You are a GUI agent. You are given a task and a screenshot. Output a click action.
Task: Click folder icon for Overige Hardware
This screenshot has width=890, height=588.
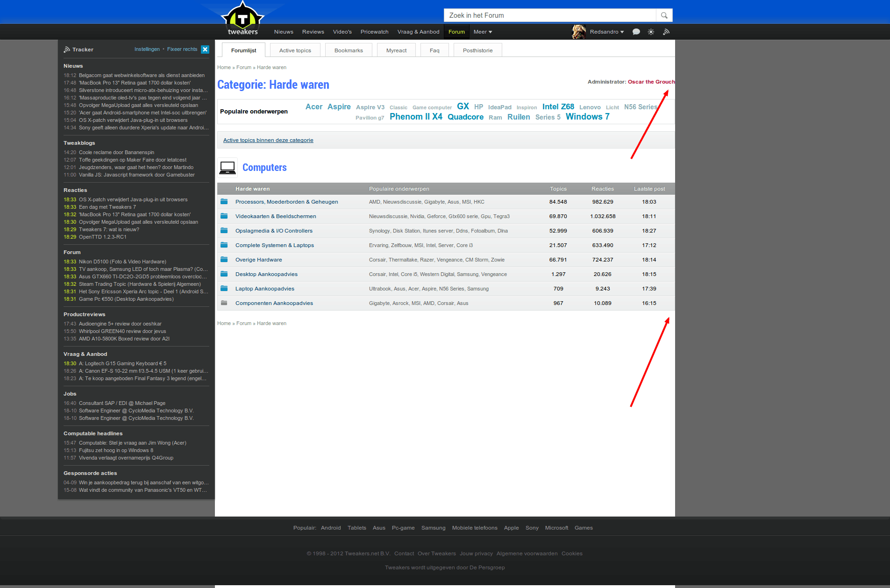[224, 260]
